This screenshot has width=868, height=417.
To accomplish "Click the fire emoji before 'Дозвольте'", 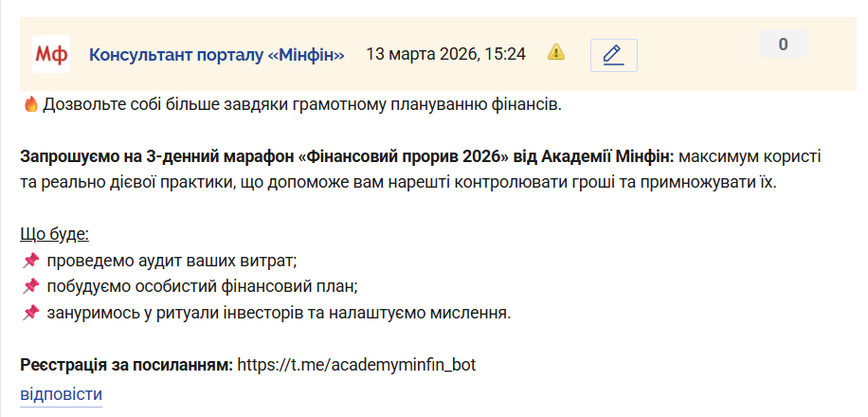I will (29, 104).
